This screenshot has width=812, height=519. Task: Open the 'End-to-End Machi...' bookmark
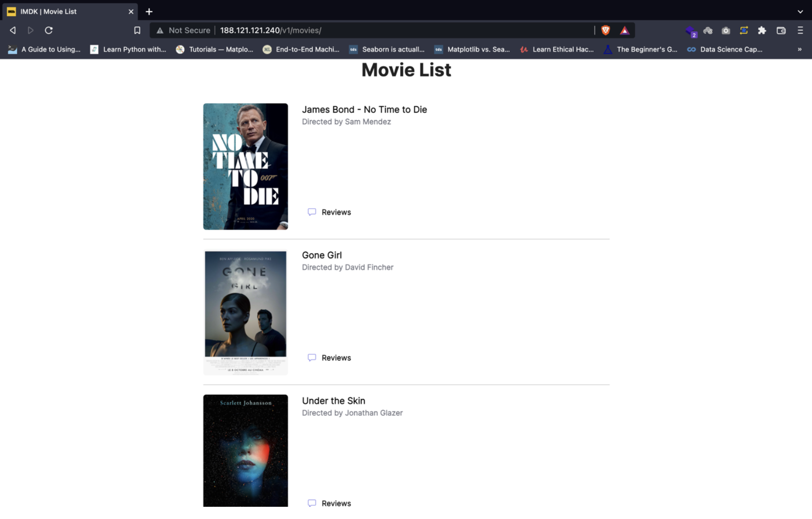click(301, 49)
